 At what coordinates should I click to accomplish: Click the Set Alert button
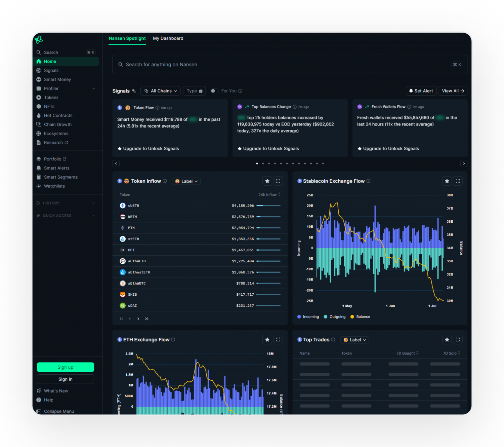click(421, 91)
